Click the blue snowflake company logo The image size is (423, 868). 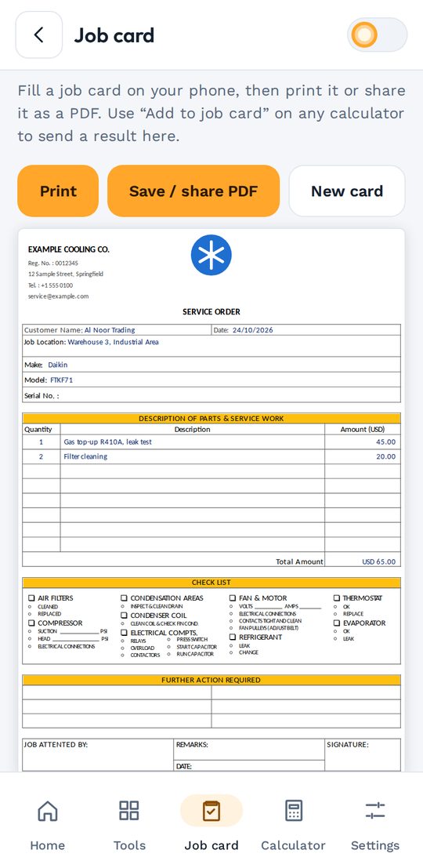(x=211, y=255)
